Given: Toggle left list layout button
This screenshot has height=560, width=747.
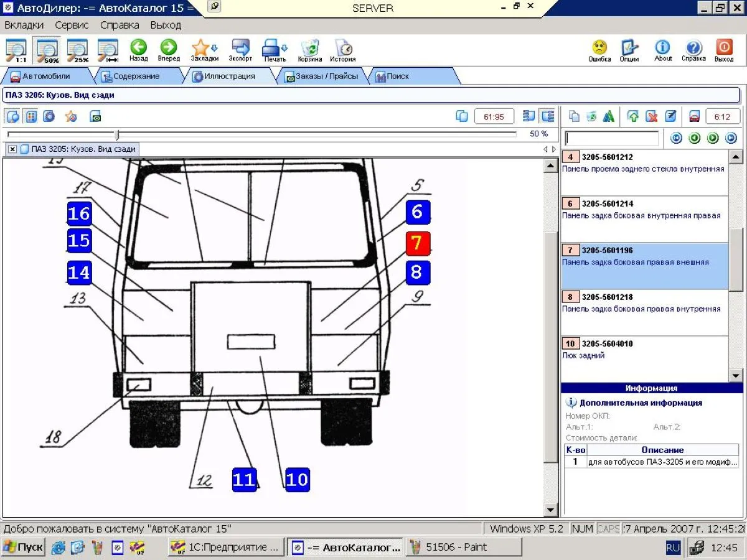Looking at the screenshot, I should tap(530, 116).
